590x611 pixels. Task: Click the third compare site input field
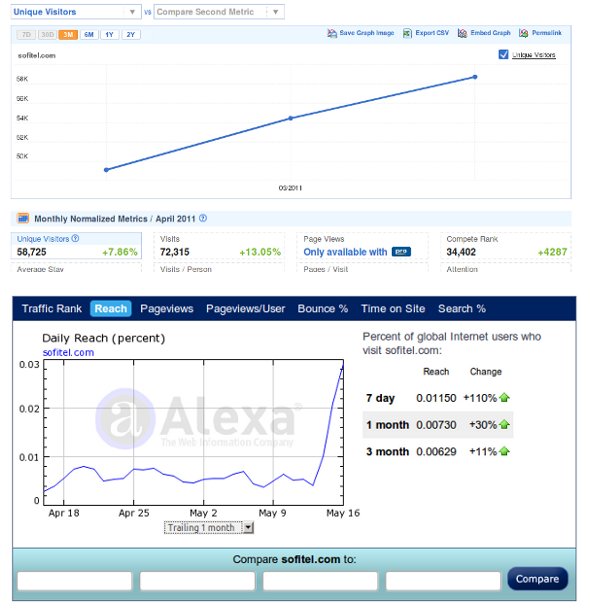tap(320, 581)
